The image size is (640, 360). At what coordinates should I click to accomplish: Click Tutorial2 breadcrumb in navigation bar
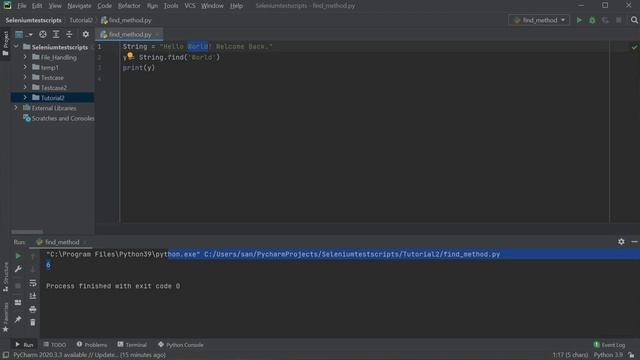[x=81, y=20]
